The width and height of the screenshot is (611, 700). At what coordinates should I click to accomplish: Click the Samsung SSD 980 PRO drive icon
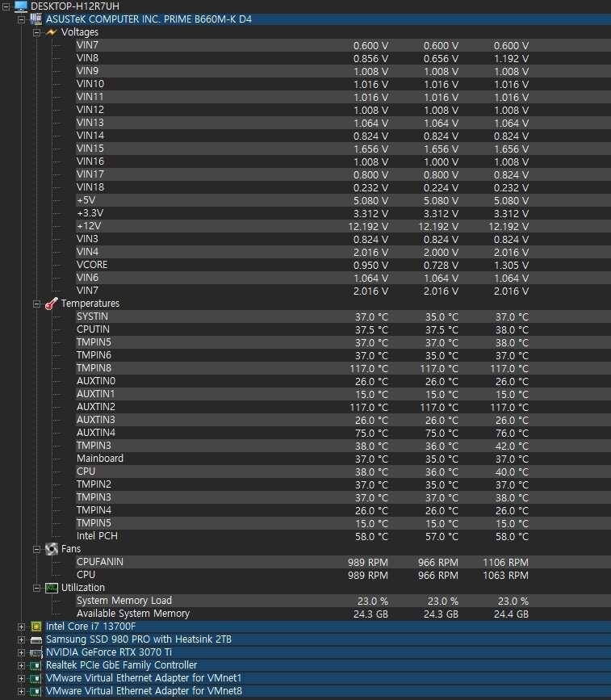36,639
